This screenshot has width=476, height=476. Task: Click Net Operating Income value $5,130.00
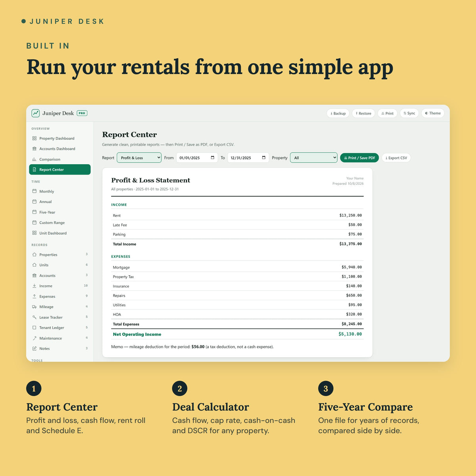[350, 334]
